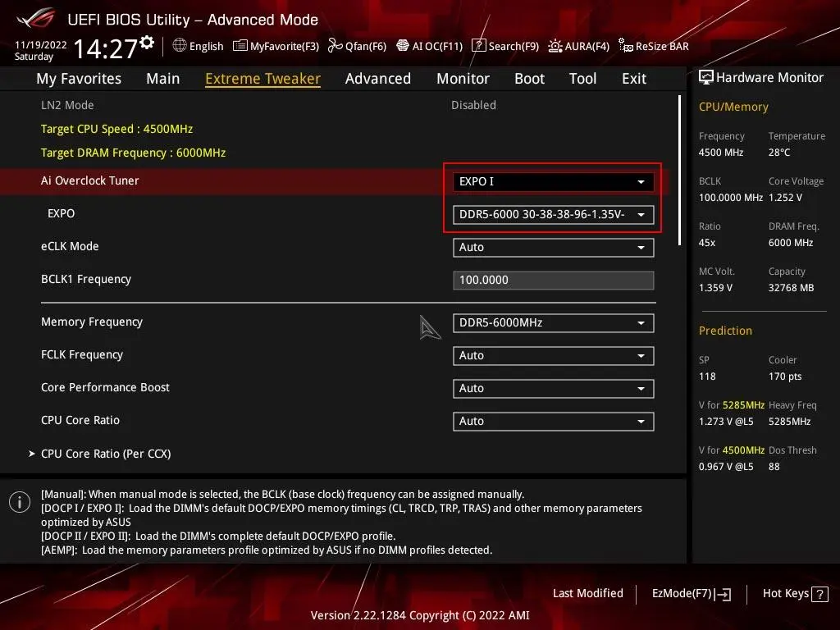840x630 pixels.
Task: Click the 1.359 V MC voltage value
Action: tap(715, 288)
